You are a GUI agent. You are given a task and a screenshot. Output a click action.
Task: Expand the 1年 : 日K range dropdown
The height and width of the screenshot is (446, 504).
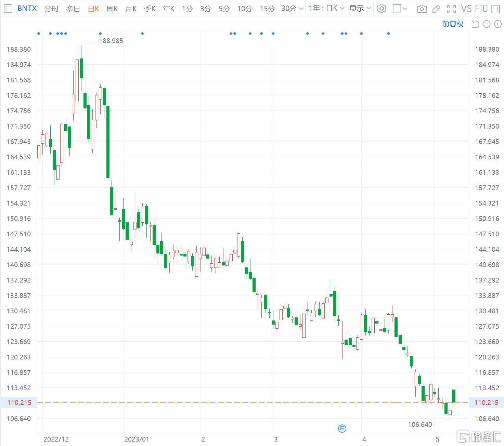326,9
